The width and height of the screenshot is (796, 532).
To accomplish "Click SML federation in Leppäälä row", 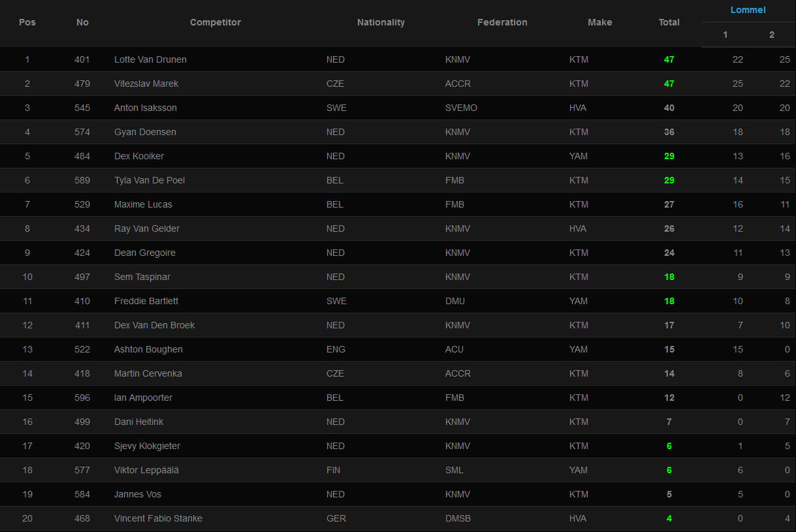I will [x=454, y=470].
